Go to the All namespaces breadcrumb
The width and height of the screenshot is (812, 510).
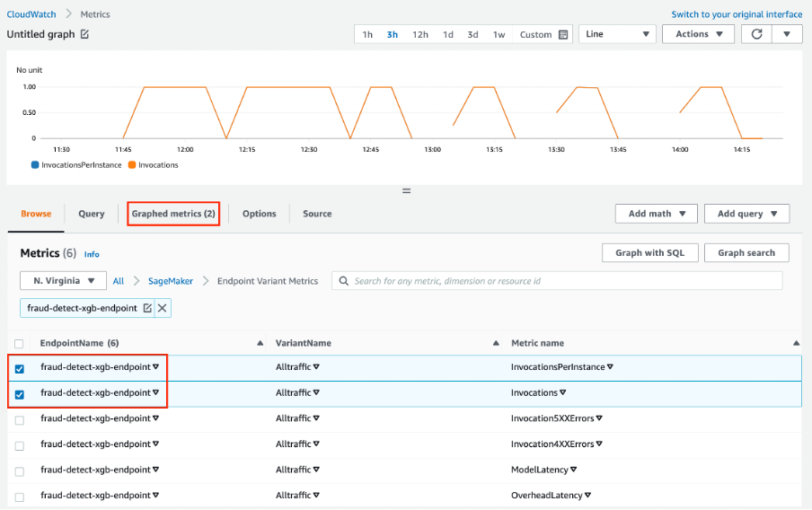pyautogui.click(x=118, y=281)
